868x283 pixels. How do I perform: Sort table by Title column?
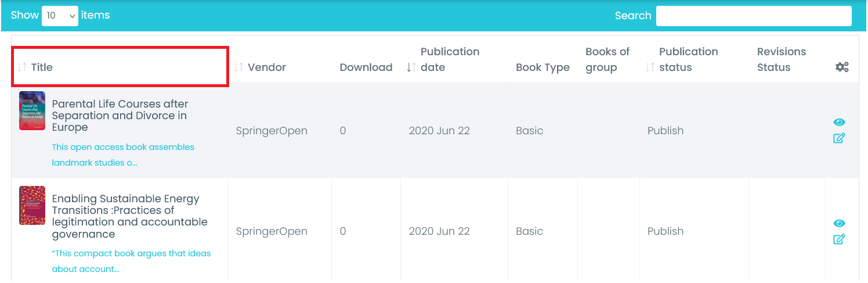click(42, 67)
